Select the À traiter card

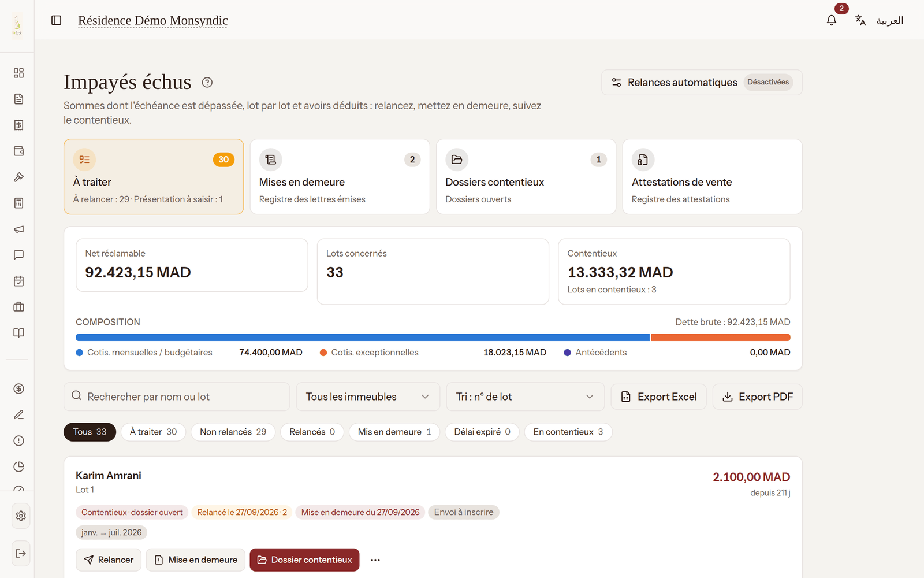coord(154,177)
